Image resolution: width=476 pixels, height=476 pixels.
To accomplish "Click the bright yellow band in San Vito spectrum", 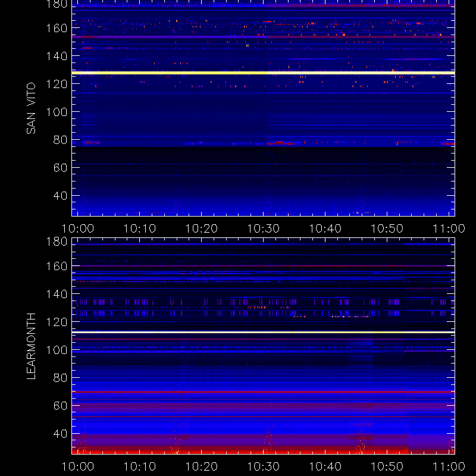I will pyautogui.click(x=263, y=73).
